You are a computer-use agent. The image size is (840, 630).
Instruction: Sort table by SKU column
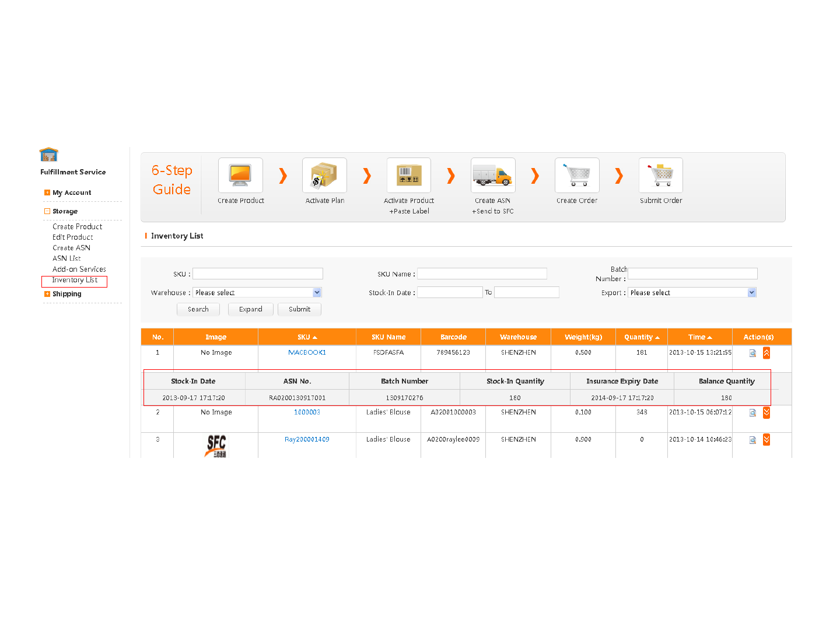(307, 337)
